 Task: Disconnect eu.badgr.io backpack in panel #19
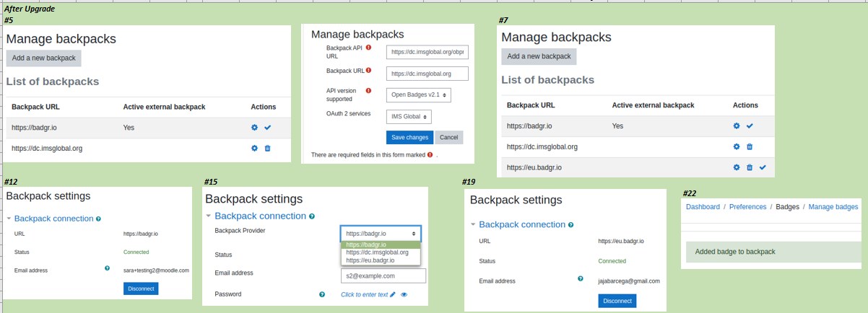[617, 301]
